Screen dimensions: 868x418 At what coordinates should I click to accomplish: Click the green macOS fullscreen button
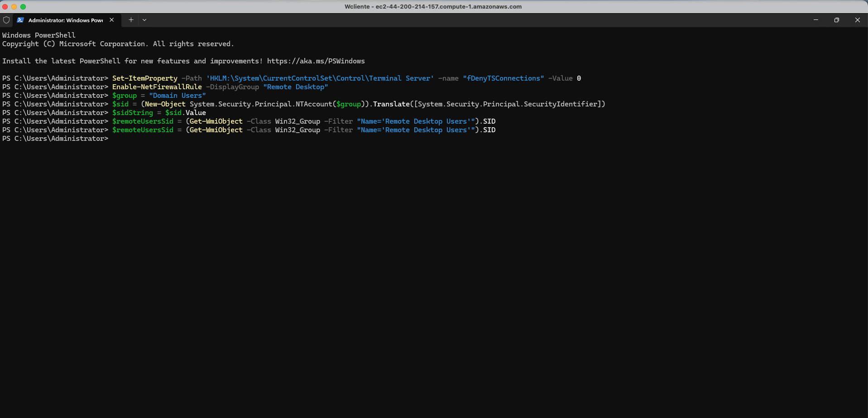click(23, 7)
